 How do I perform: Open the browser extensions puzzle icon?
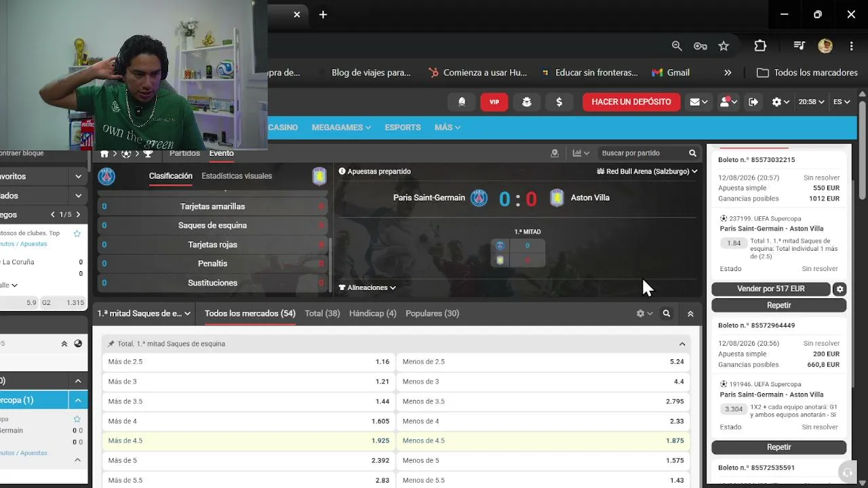click(760, 46)
